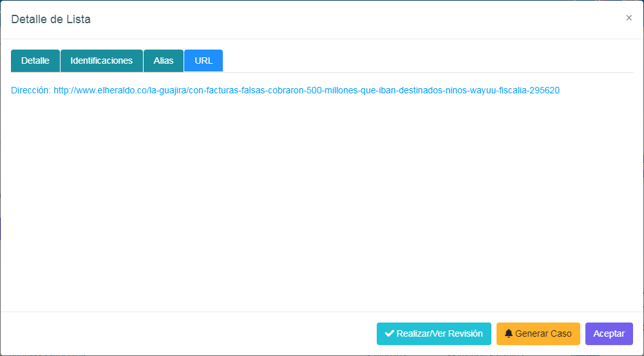Click the checkmark icon in Realizar/Ver Revisión
The height and width of the screenshot is (356, 644).
[x=389, y=333]
